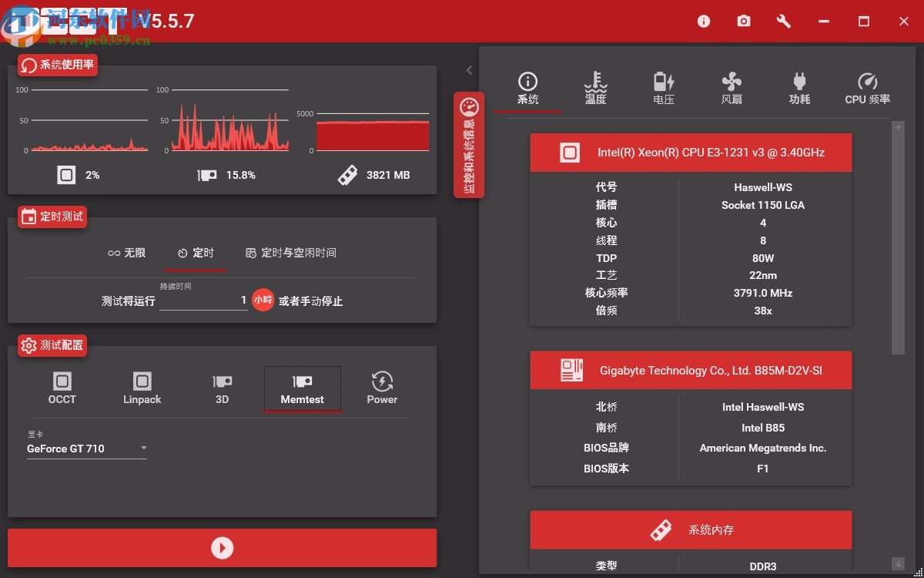Click the 测试配置 section header
The width and height of the screenshot is (924, 578).
[52, 345]
